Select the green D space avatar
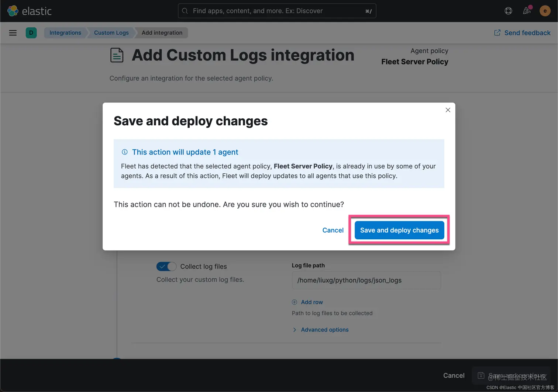 point(31,33)
